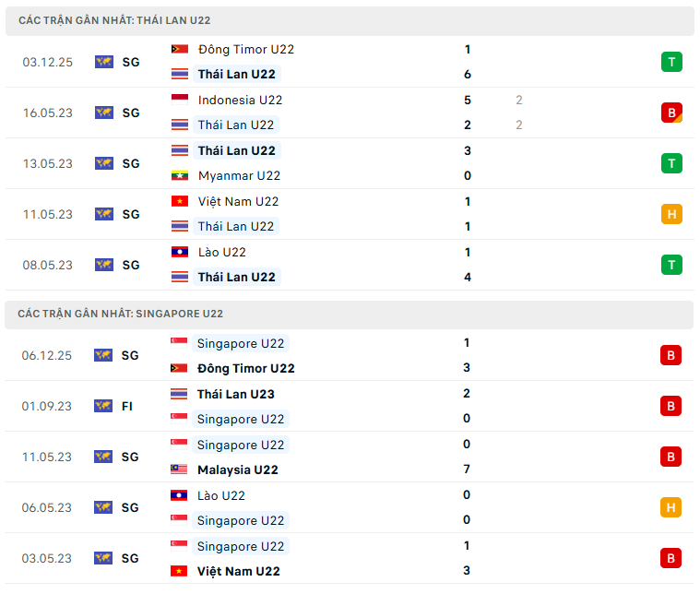Click the Myanmar U22 flag icon
700x594 pixels.
tap(180, 175)
